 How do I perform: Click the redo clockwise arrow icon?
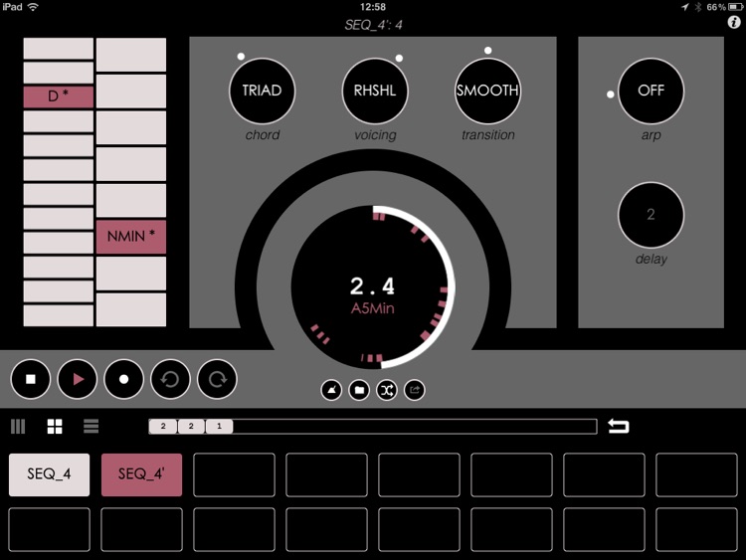point(218,379)
